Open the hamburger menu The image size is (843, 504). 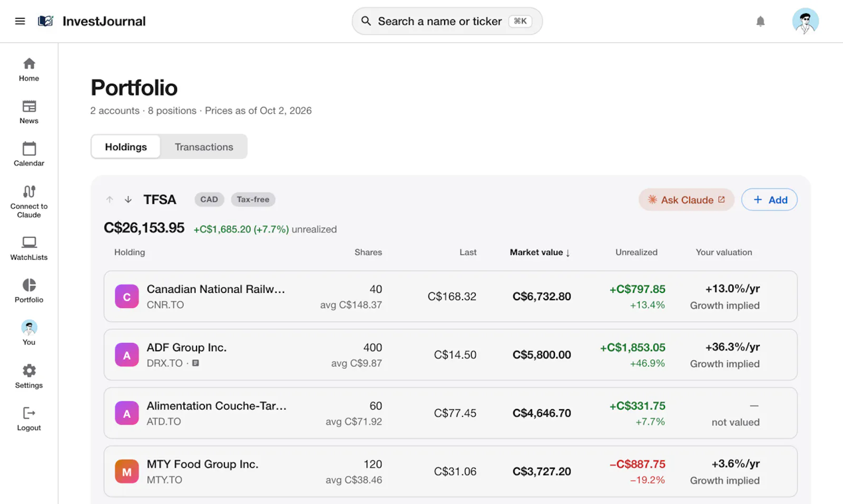click(20, 21)
